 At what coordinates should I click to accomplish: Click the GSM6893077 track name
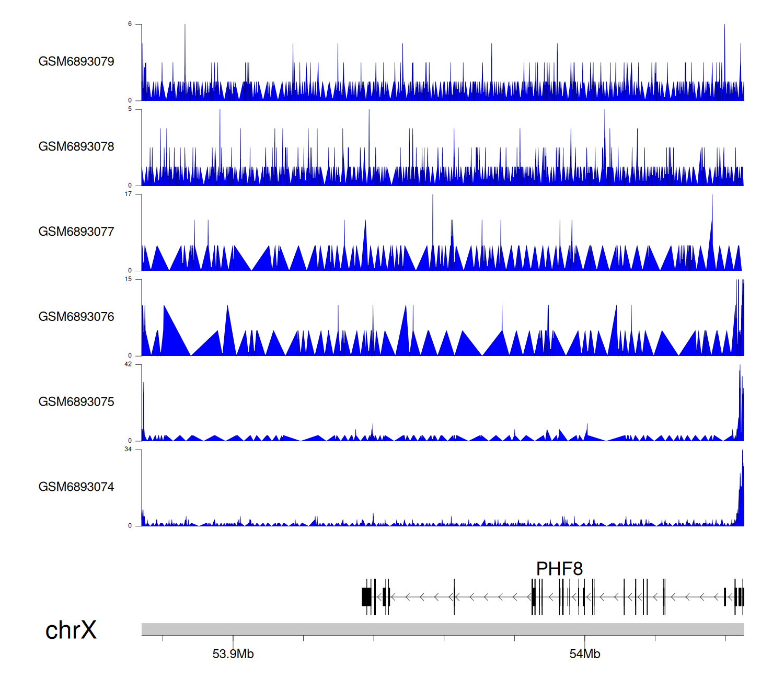(76, 232)
